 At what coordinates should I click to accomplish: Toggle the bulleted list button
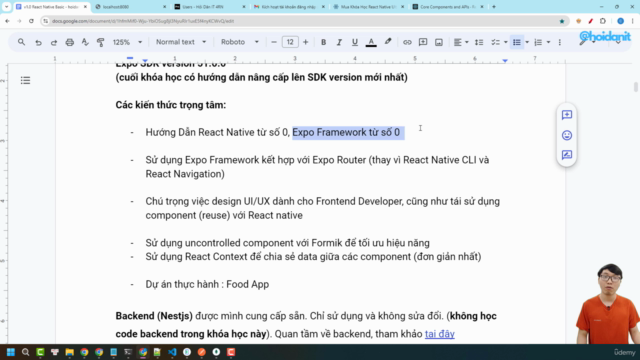pyautogui.click(x=517, y=42)
